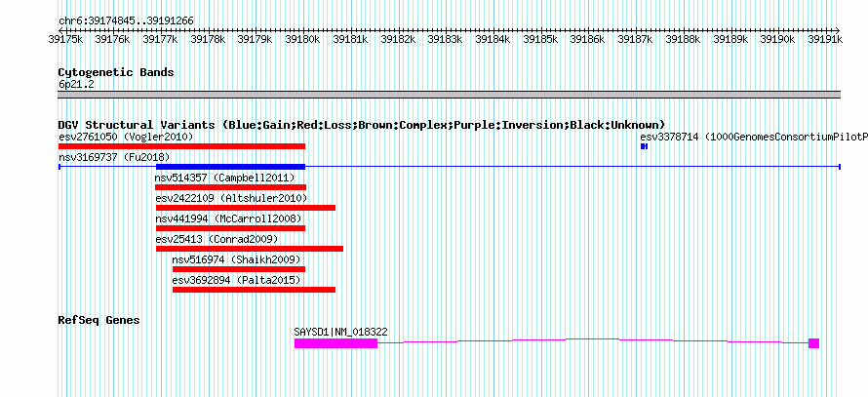Open the SAYSD1|NM_018322 gene label
Screen dimensions: 868x397
341,332
